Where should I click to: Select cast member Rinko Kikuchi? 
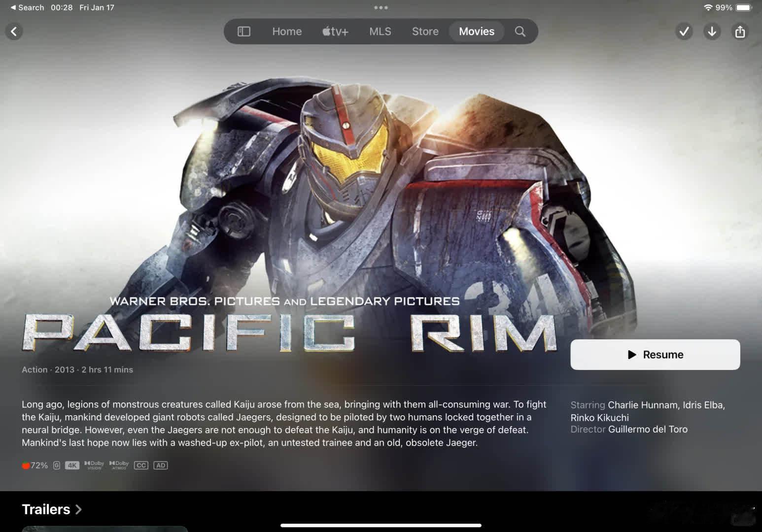tap(600, 418)
